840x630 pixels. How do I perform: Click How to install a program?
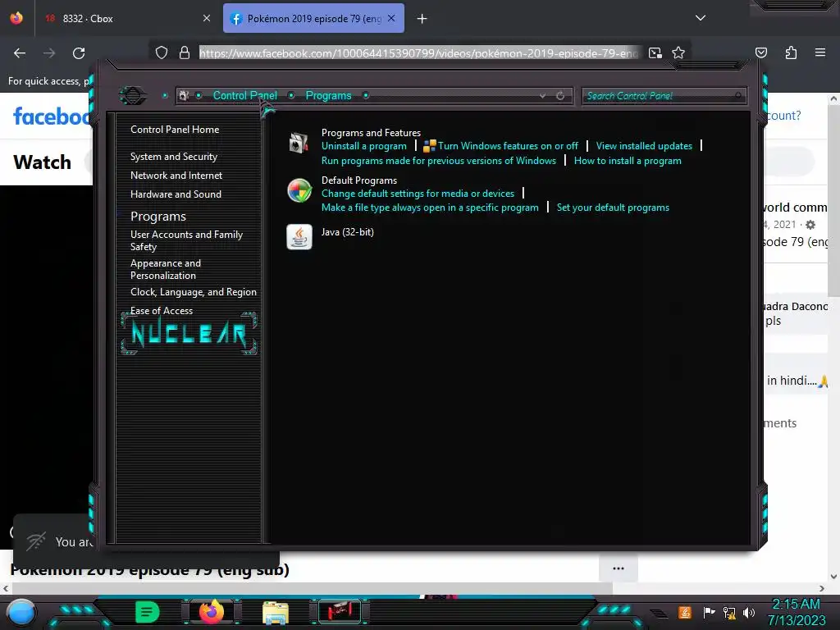[628, 161]
